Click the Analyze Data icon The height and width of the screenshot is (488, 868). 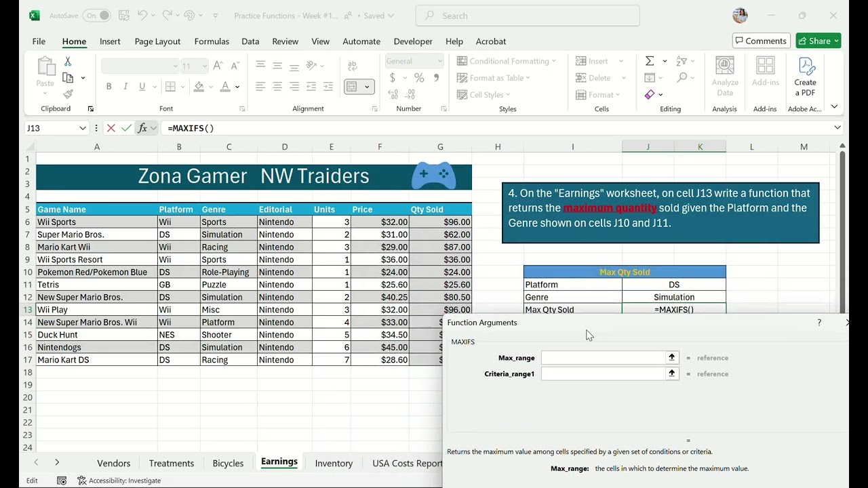[x=725, y=77]
